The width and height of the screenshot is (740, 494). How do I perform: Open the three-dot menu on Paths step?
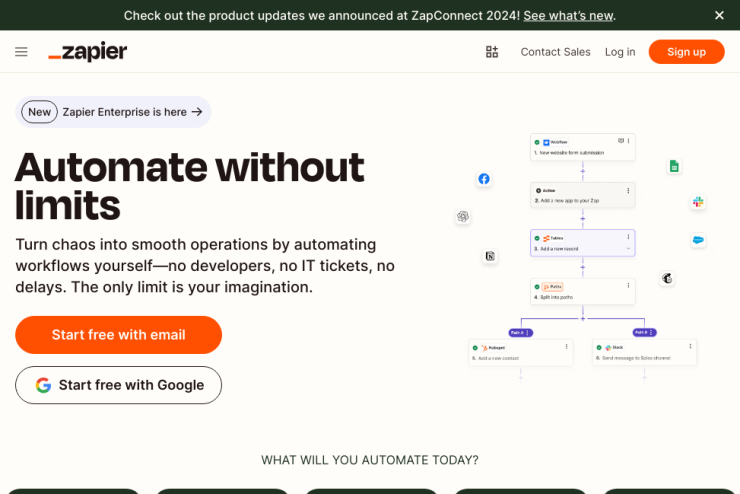(x=628, y=285)
